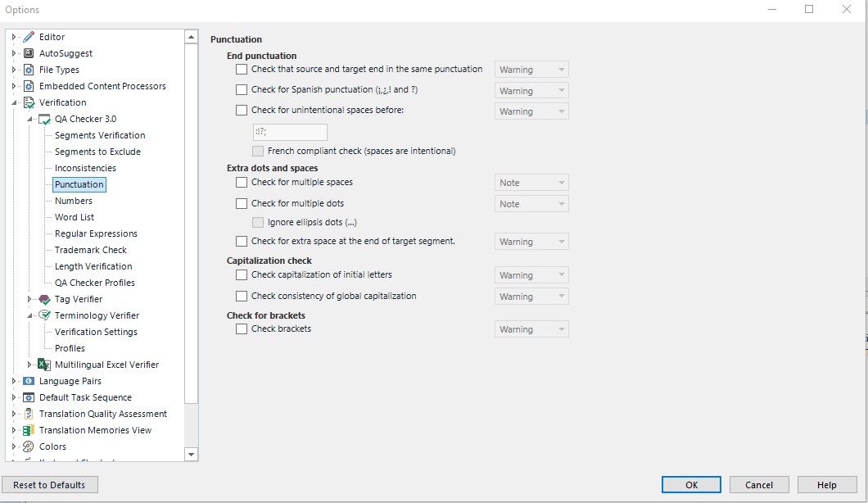Click the QA Checker 3.0 icon
Image resolution: width=868 pixels, height=503 pixels.
coord(45,119)
